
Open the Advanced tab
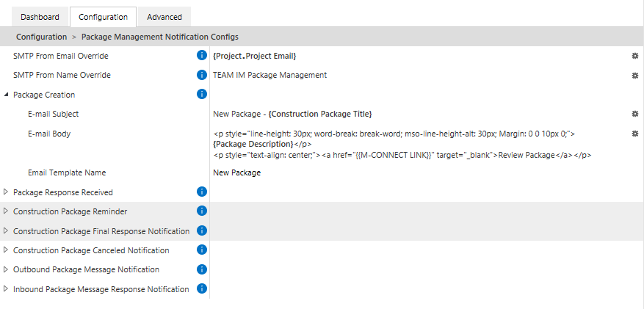(164, 17)
